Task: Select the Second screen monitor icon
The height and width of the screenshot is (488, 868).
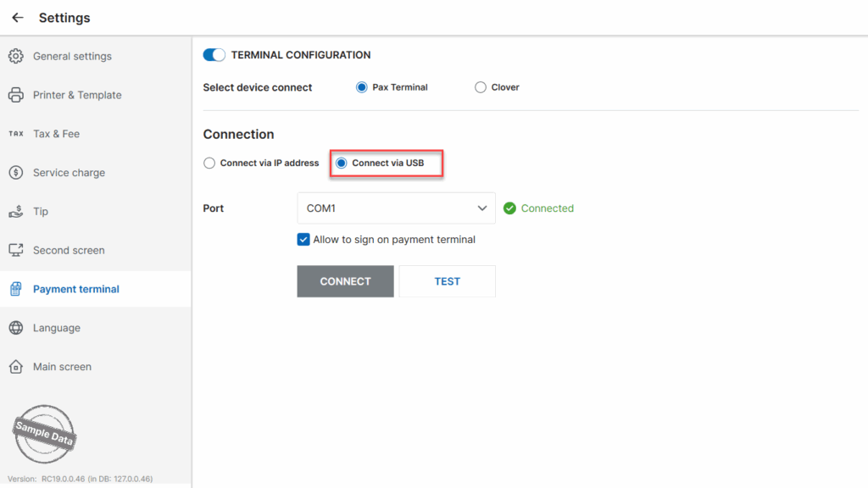Action: [x=16, y=250]
